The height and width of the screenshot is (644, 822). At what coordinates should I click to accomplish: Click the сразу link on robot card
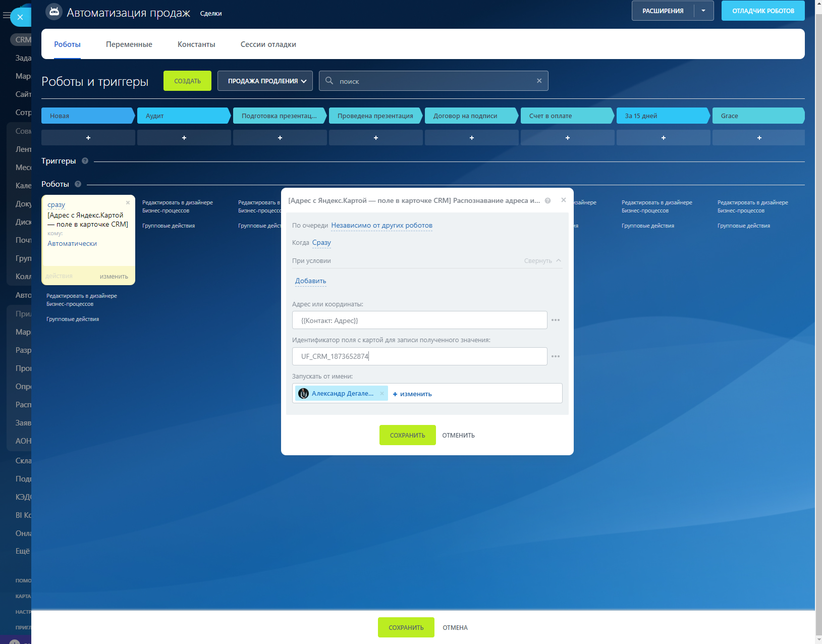56,205
